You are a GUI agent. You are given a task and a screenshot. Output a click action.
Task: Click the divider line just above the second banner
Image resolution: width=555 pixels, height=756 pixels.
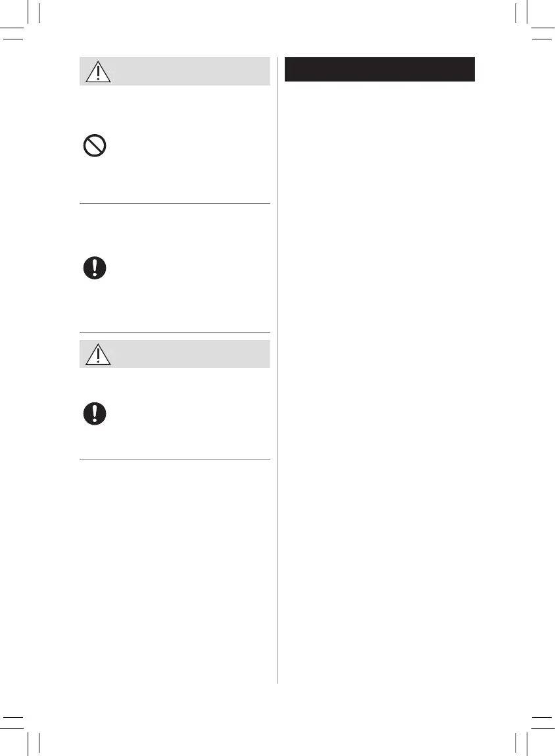tap(174, 333)
